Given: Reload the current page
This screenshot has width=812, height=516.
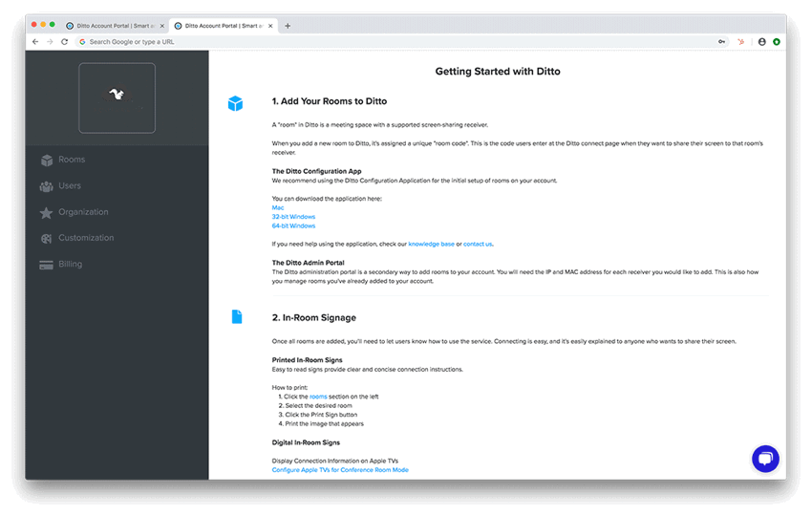Looking at the screenshot, I should point(64,42).
